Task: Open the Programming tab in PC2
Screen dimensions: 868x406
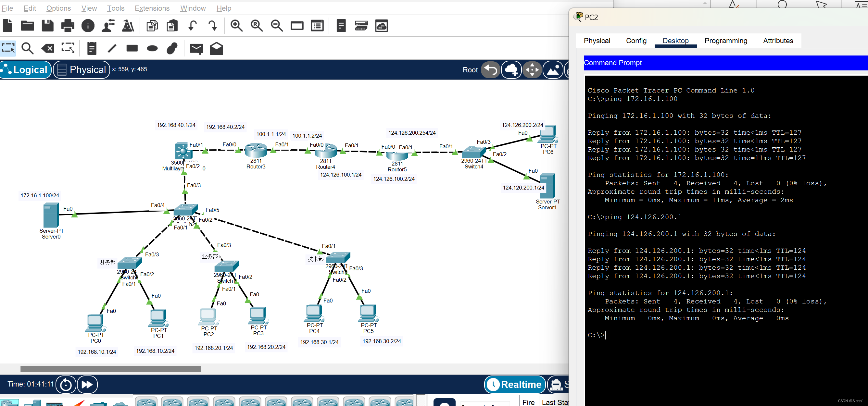Action: click(725, 41)
